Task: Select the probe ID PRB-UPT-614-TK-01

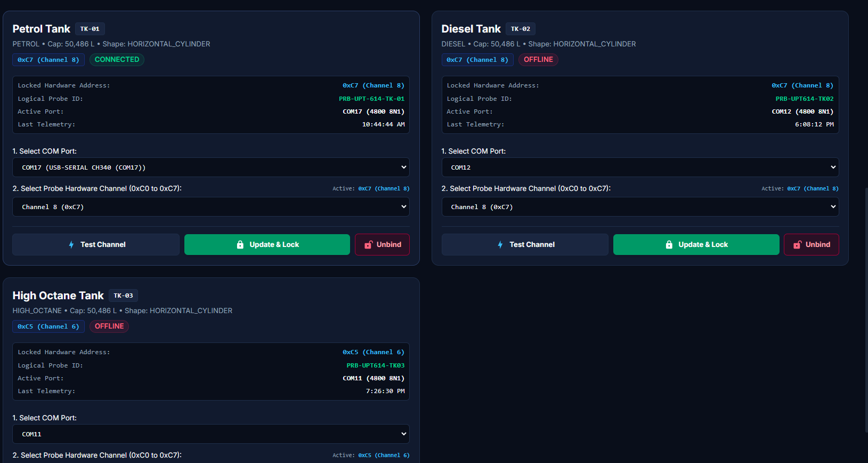Action: [371, 99]
